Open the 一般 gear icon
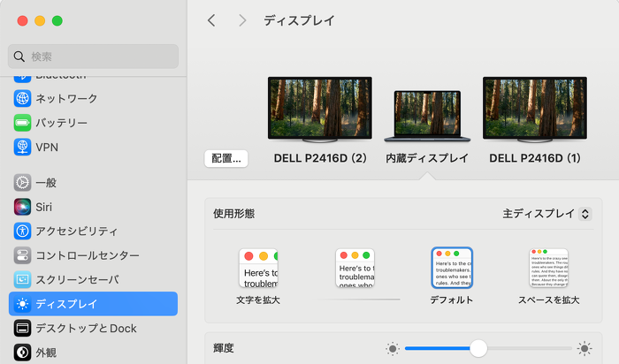 (x=22, y=183)
